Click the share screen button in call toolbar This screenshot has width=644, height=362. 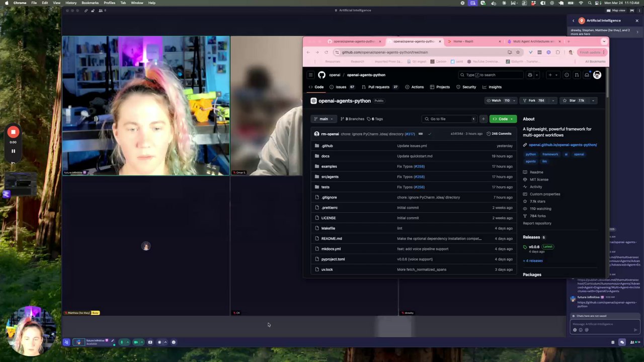[150, 342]
